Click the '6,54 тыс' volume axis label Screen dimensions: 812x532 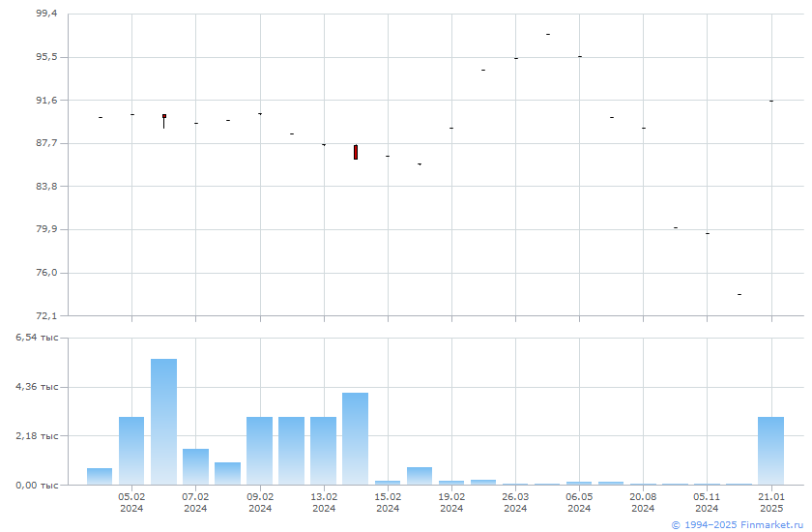(x=37, y=338)
